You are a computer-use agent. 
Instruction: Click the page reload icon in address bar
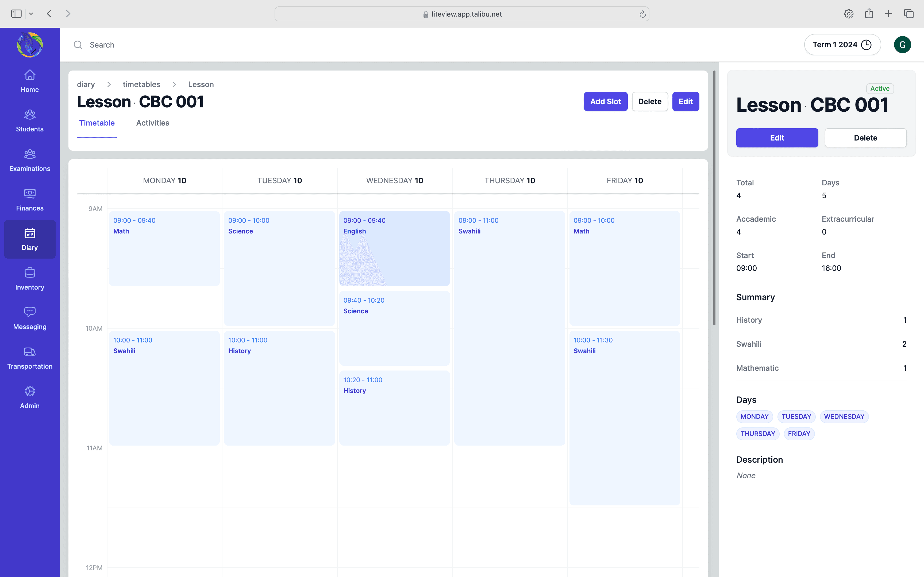pyautogui.click(x=642, y=14)
